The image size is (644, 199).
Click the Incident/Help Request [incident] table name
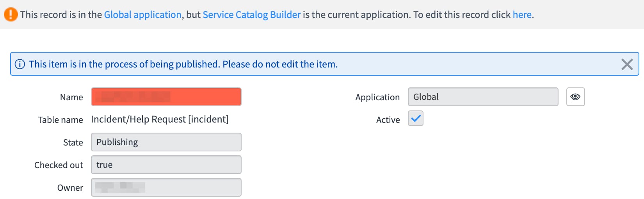(160, 119)
